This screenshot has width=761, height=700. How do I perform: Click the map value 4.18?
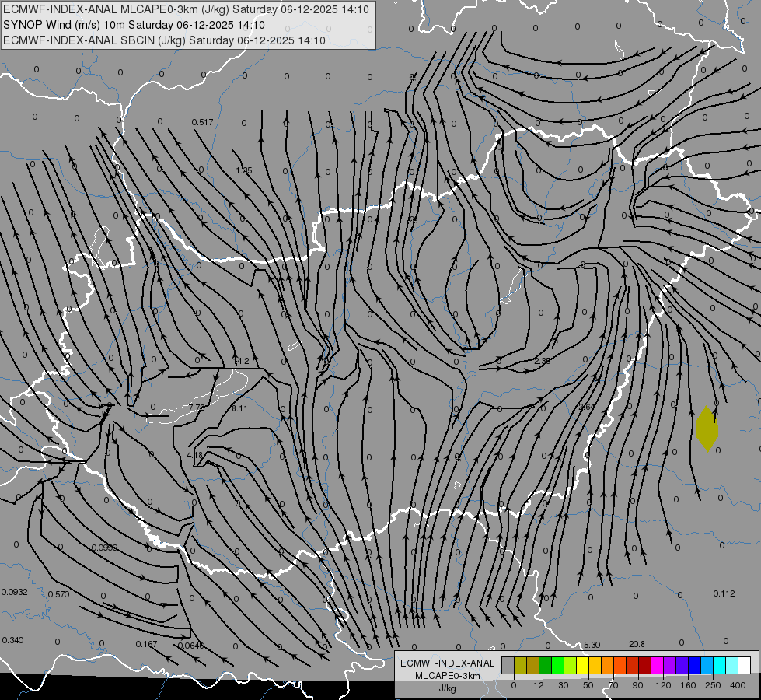(x=194, y=455)
